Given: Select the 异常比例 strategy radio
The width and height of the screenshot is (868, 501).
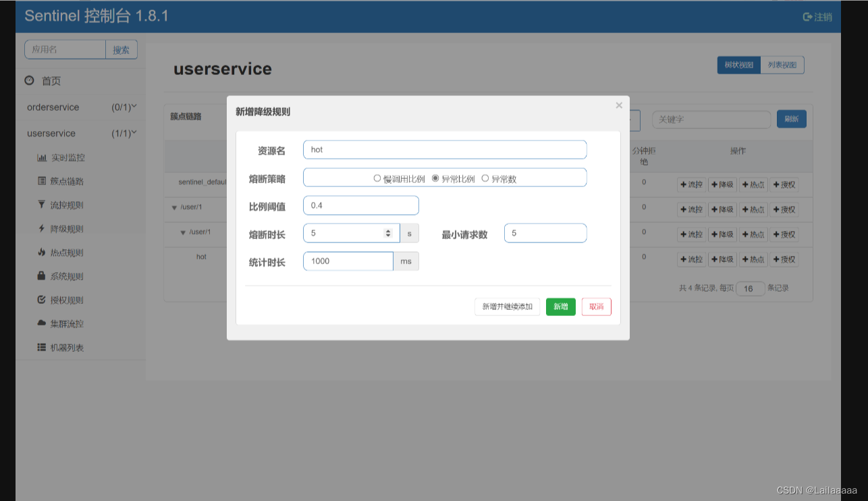Looking at the screenshot, I should (435, 178).
